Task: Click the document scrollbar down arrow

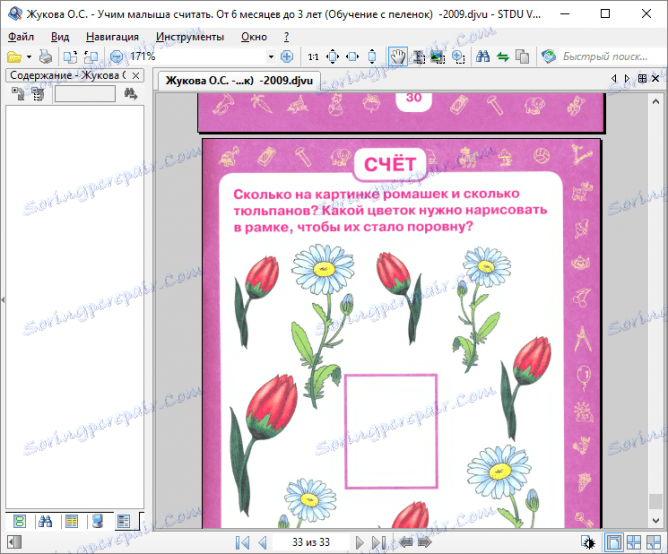Action: tap(656, 521)
